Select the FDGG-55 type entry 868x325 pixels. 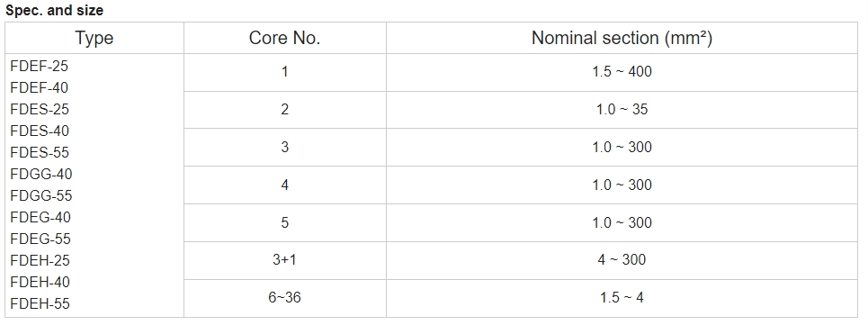click(x=41, y=195)
